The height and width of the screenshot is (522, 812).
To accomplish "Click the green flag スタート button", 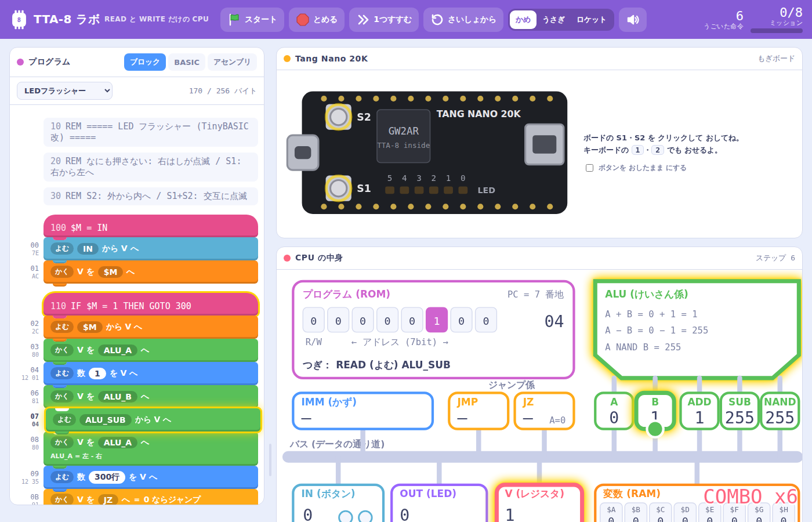I will click(252, 20).
